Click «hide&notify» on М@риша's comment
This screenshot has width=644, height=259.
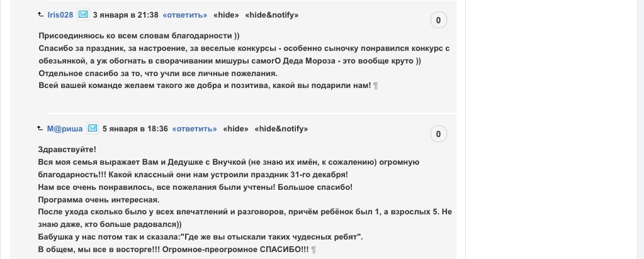[x=281, y=129]
